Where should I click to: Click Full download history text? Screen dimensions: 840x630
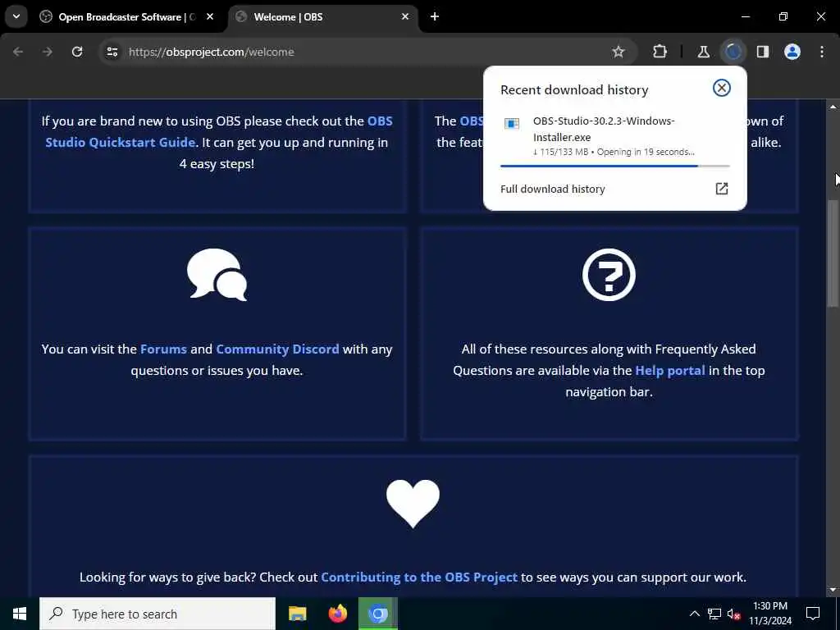point(552,189)
